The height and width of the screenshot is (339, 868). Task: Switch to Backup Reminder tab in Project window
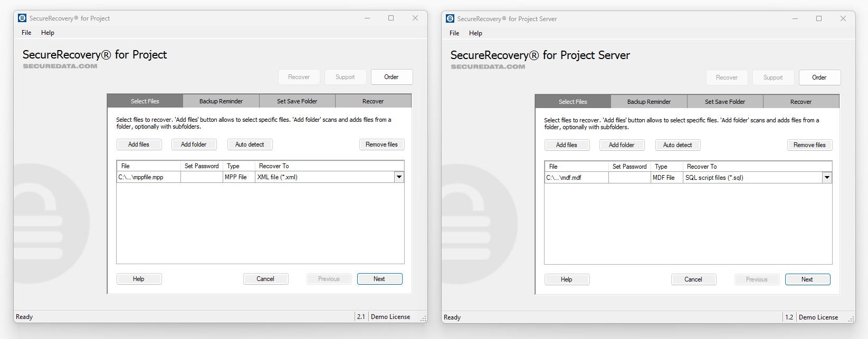221,101
